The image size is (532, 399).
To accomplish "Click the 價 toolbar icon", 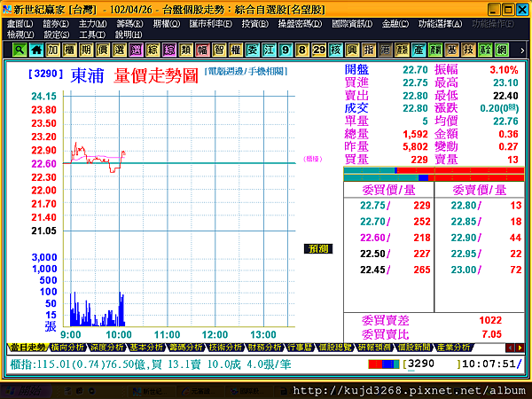I will (103, 50).
